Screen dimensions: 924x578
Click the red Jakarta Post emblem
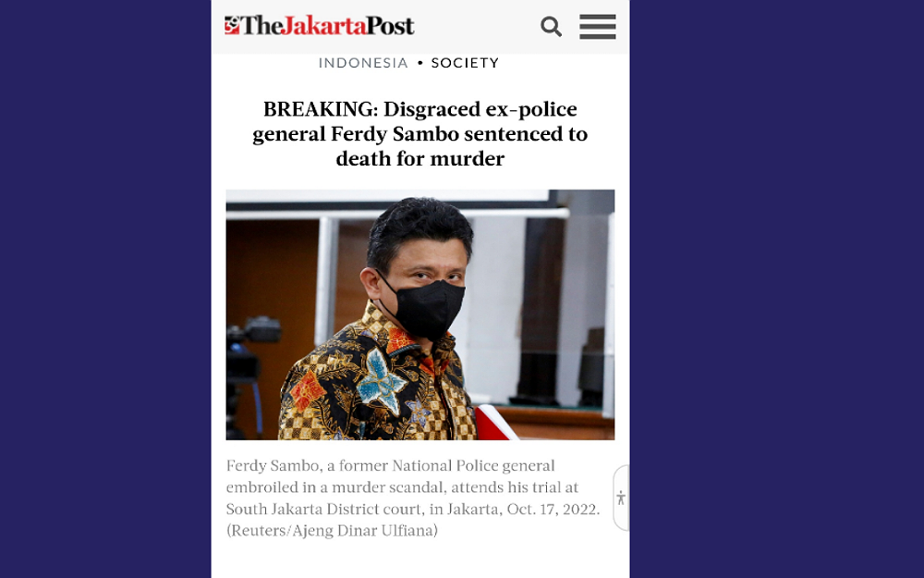(232, 25)
